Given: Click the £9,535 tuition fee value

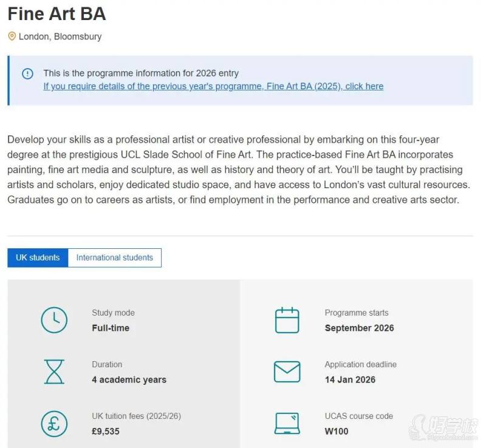Looking at the screenshot, I should pyautogui.click(x=106, y=432).
